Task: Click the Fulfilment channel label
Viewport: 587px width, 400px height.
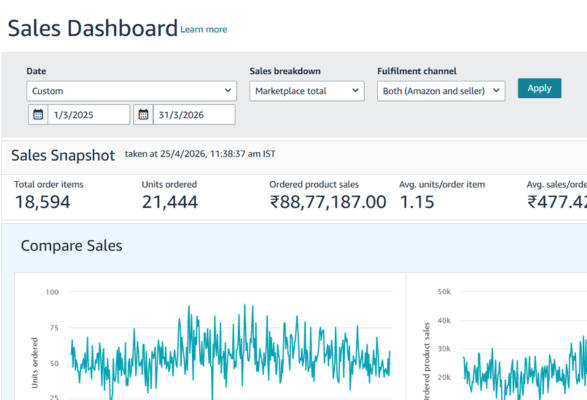Action: pos(417,71)
